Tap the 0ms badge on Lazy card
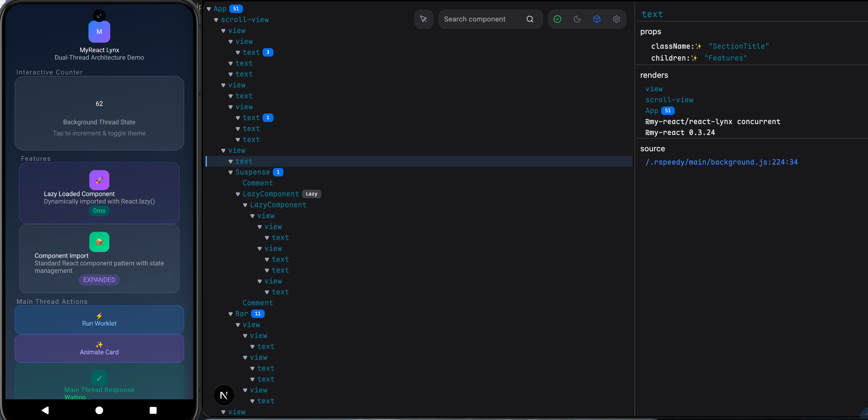 pos(99,211)
